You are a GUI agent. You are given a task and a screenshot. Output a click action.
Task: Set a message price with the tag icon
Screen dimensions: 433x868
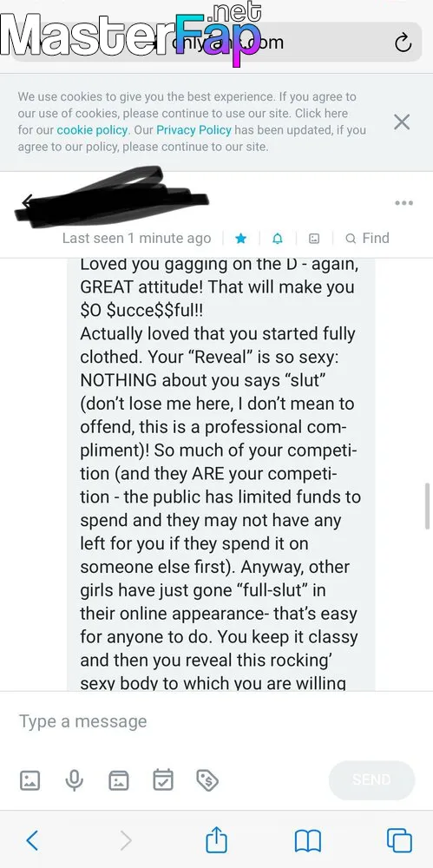click(207, 780)
